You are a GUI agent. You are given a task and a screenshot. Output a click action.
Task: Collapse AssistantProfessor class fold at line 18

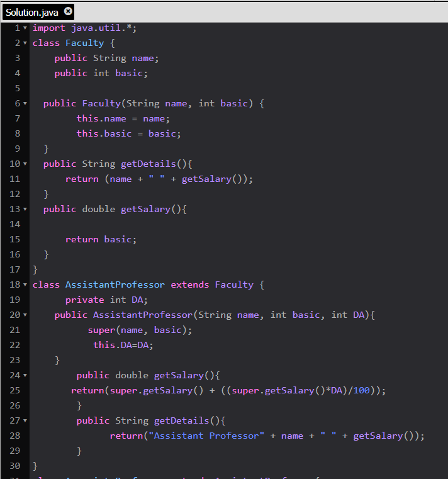coord(25,285)
